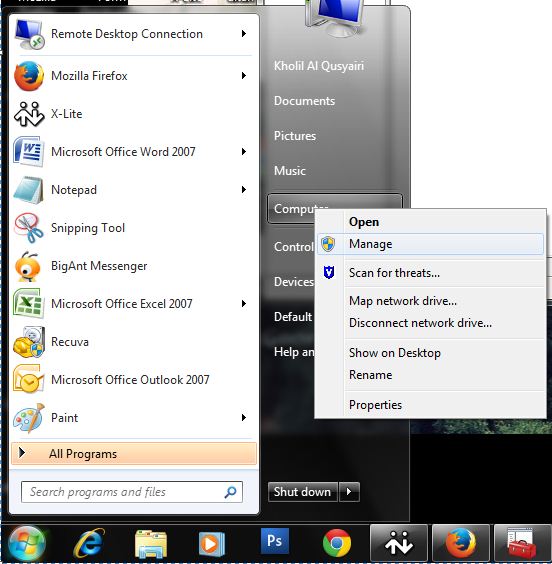Open Devices and Printers link

(x=293, y=282)
